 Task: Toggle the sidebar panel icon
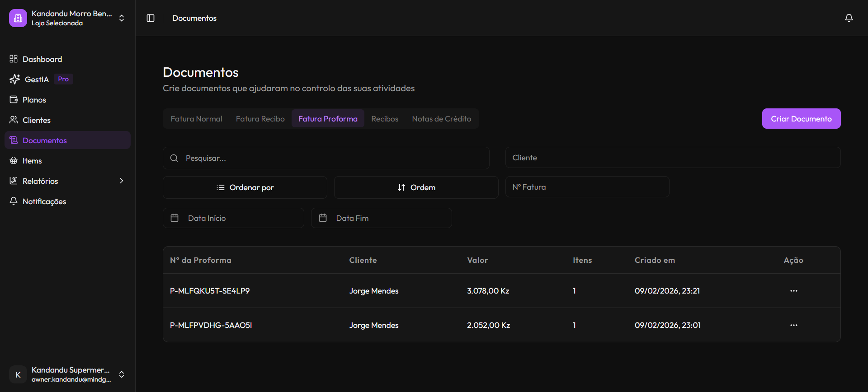[151, 18]
